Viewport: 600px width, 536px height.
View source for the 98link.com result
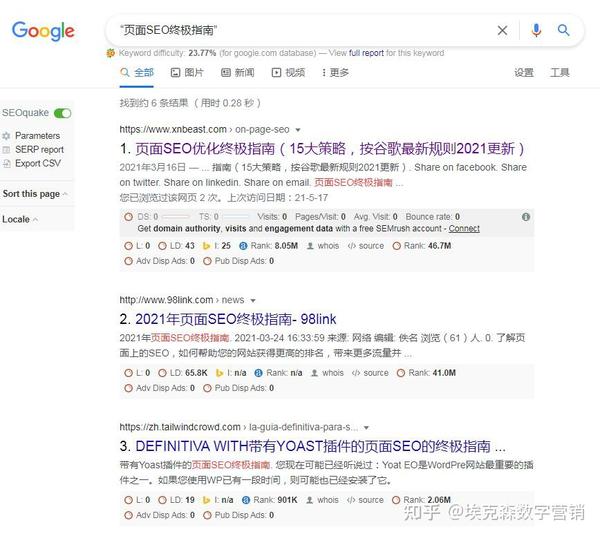pyautogui.click(x=370, y=373)
